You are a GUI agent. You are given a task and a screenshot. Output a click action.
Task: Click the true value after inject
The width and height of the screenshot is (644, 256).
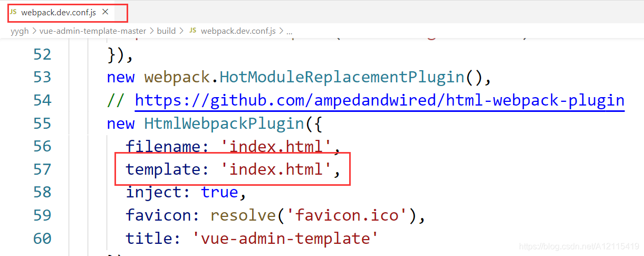click(219, 192)
